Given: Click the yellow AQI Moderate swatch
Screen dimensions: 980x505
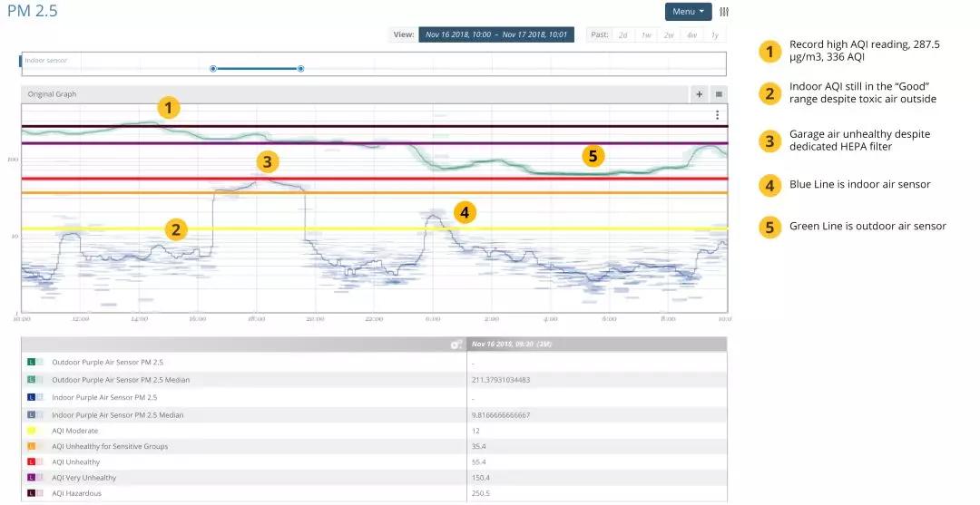Looking at the screenshot, I should [31, 431].
